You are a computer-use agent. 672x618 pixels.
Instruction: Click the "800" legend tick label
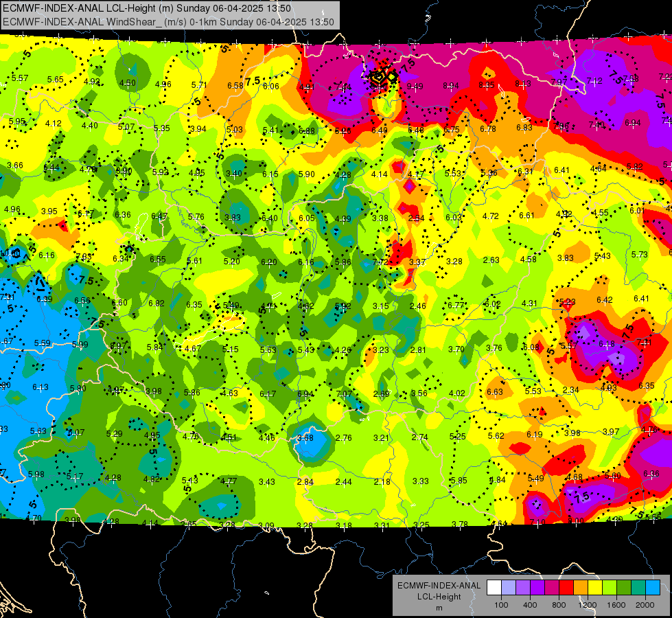pyautogui.click(x=559, y=605)
